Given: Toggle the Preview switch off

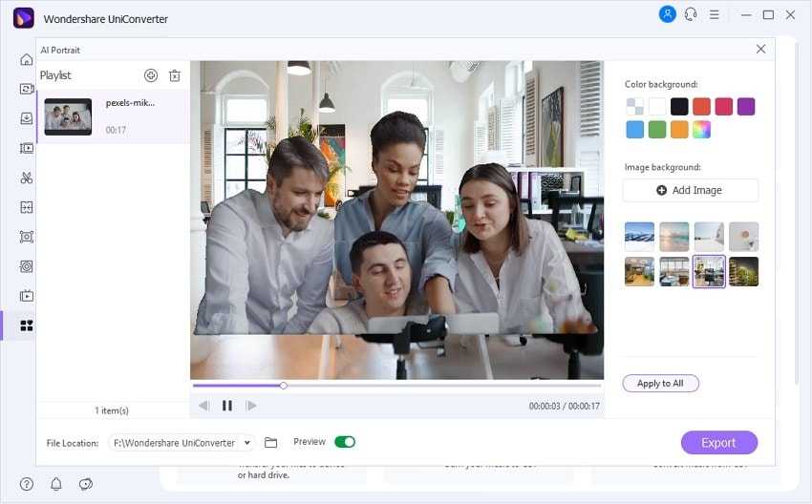Looking at the screenshot, I should click(x=345, y=442).
